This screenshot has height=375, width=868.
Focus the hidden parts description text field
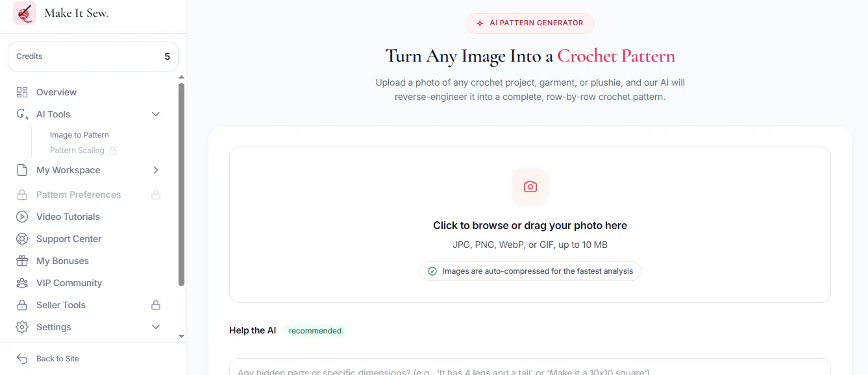point(530,367)
